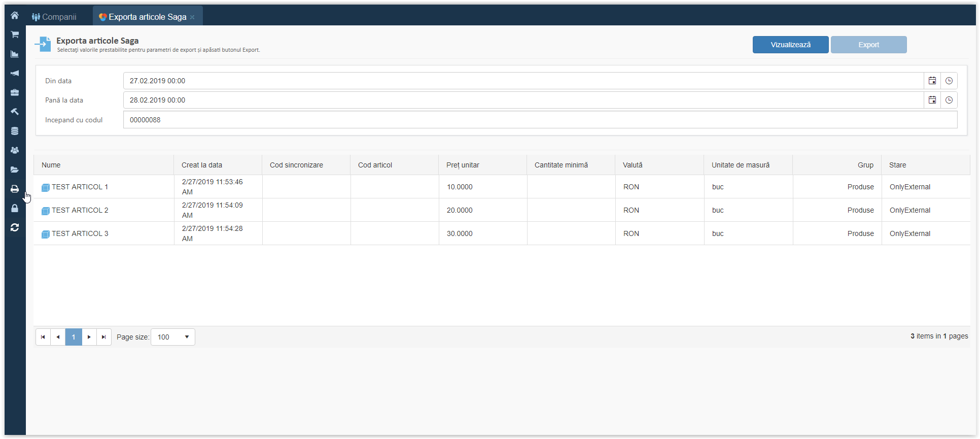Viewport: 980px width, 439px height.
Task: Click buc in TEST ARTICOL 1 row
Action: tap(718, 187)
